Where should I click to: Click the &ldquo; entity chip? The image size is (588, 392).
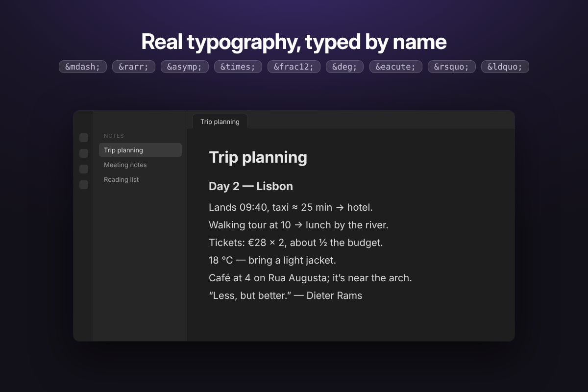click(x=505, y=67)
